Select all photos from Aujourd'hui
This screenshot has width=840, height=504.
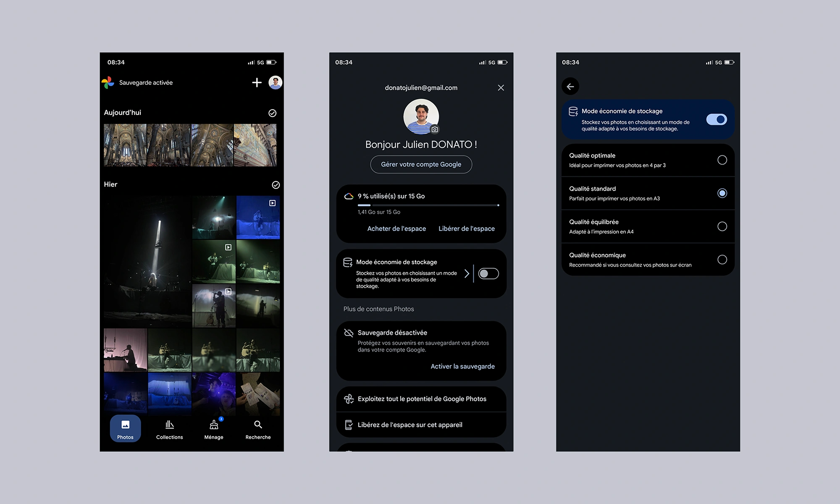[x=272, y=113]
